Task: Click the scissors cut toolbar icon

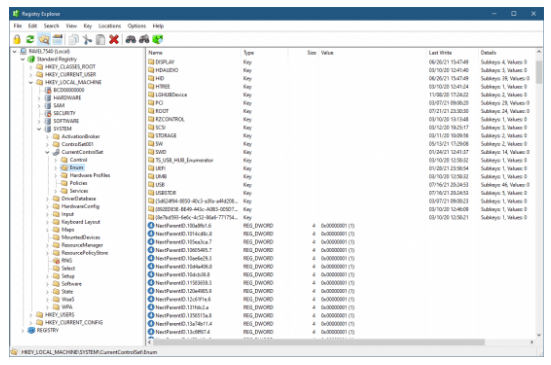Action: 87,39
